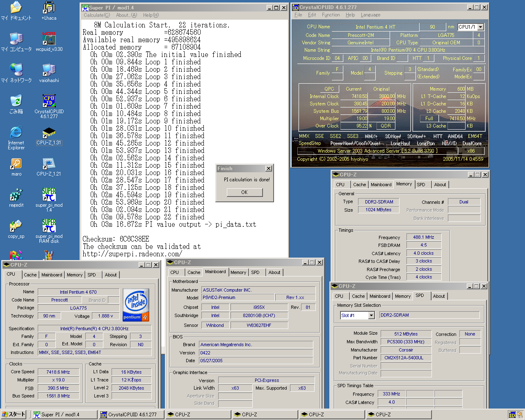Switch to CrystalCPUID 4.6.1.277 taskbar button
The width and height of the screenshot is (525, 420).
coord(131,414)
